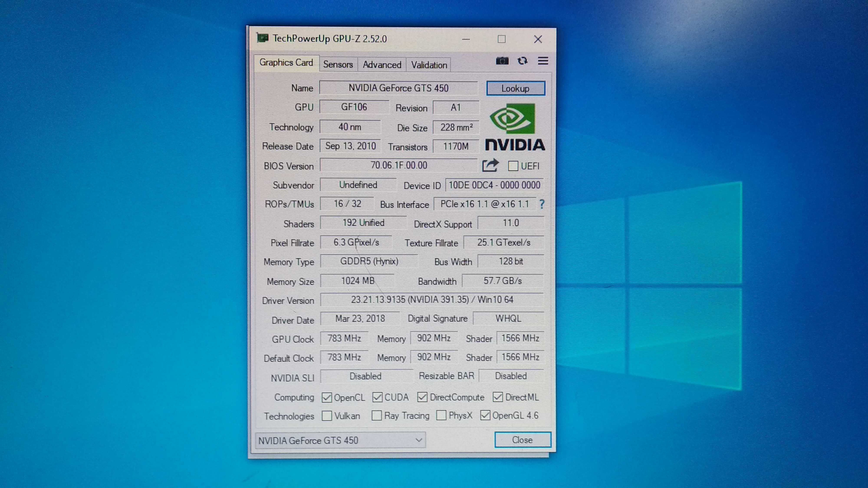The image size is (868, 488).
Task: Open the hamburger menu icon
Action: 543,61
